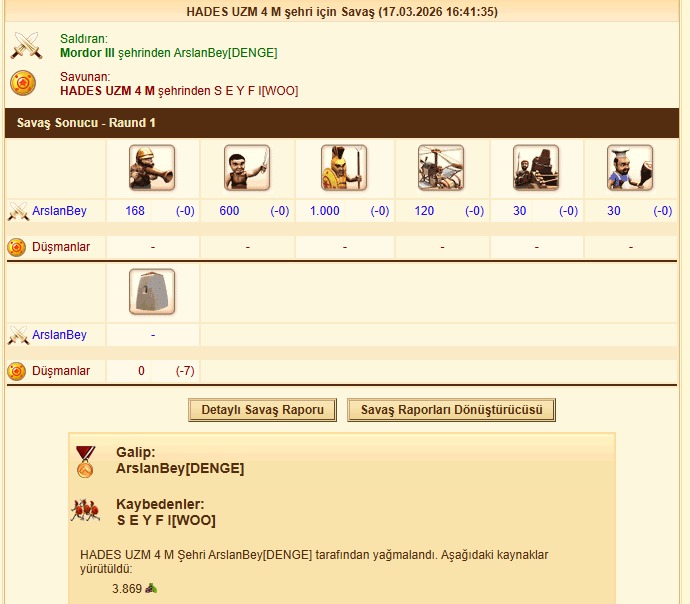Click the slinger unit icon
This screenshot has height=604, width=690.
152,168
